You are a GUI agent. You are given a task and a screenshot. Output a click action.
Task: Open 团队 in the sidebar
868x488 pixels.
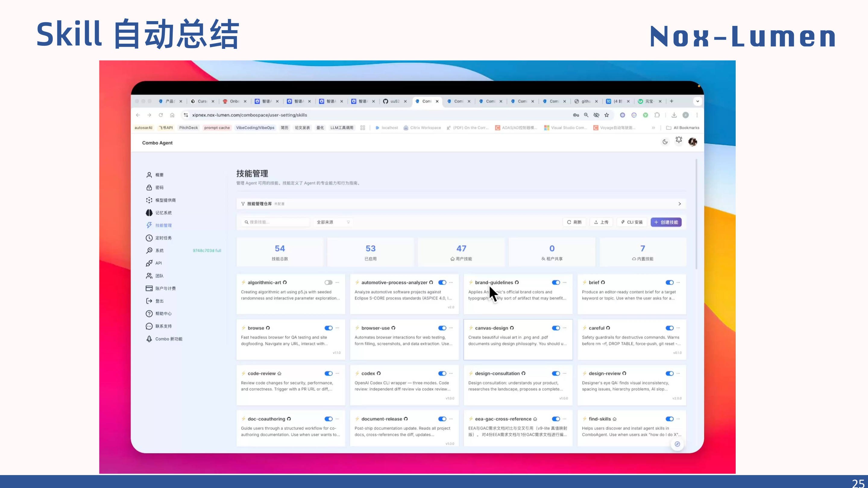[155, 276]
